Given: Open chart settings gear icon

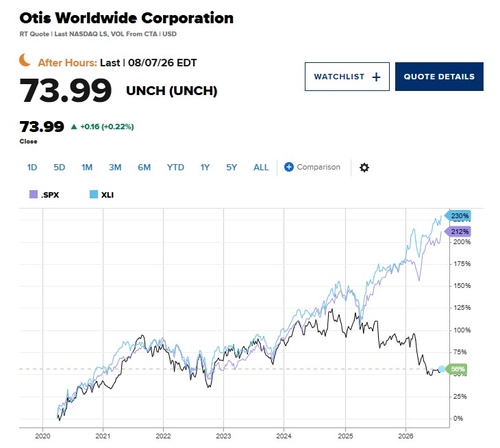Looking at the screenshot, I should click(364, 167).
